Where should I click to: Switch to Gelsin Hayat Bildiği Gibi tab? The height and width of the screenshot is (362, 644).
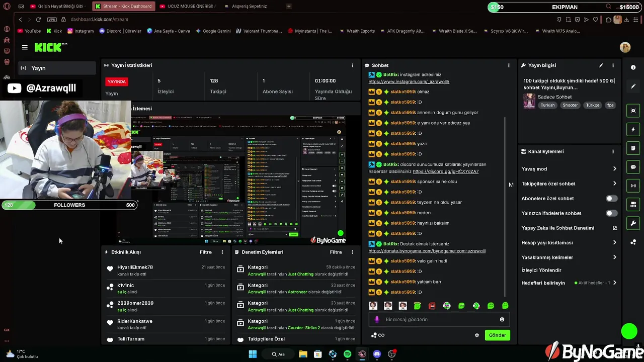(x=58, y=7)
